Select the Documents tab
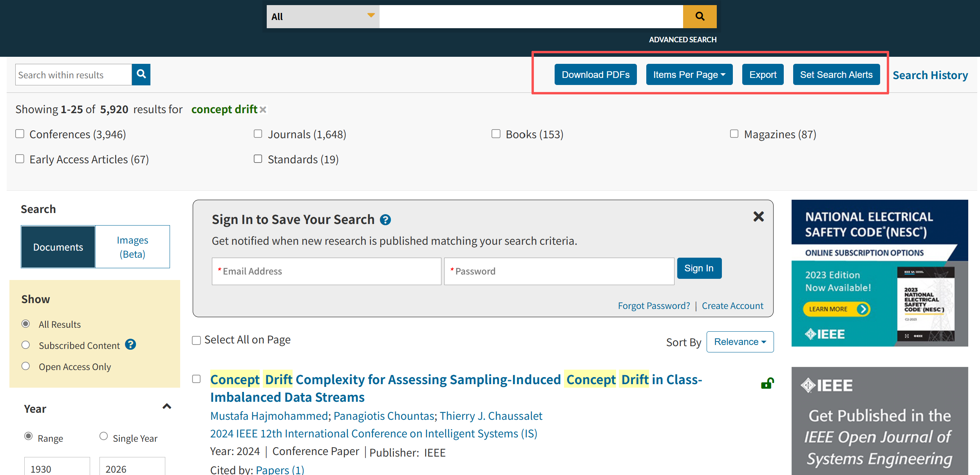Image resolution: width=980 pixels, height=475 pixels. (58, 247)
